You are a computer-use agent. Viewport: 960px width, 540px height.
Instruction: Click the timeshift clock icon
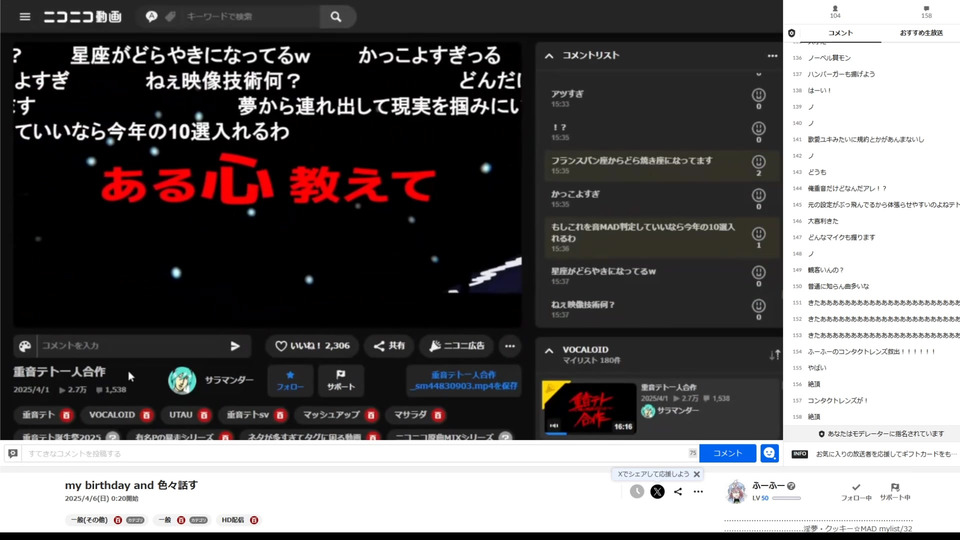637,492
